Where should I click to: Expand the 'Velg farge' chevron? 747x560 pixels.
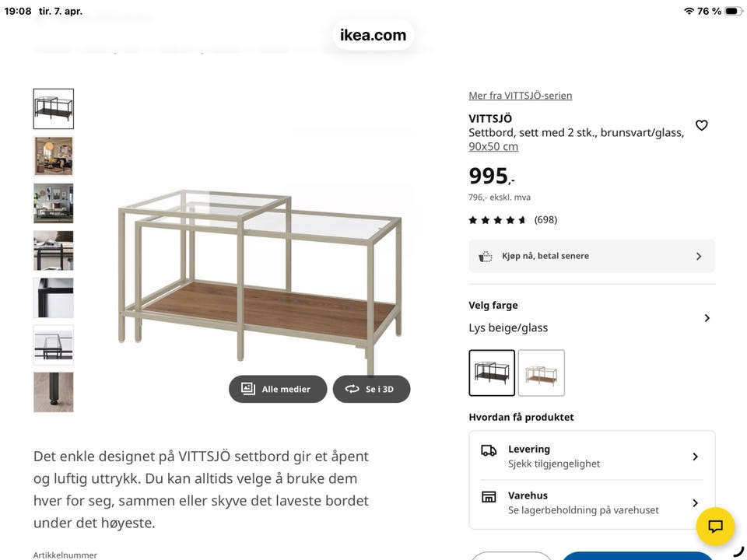tap(707, 317)
